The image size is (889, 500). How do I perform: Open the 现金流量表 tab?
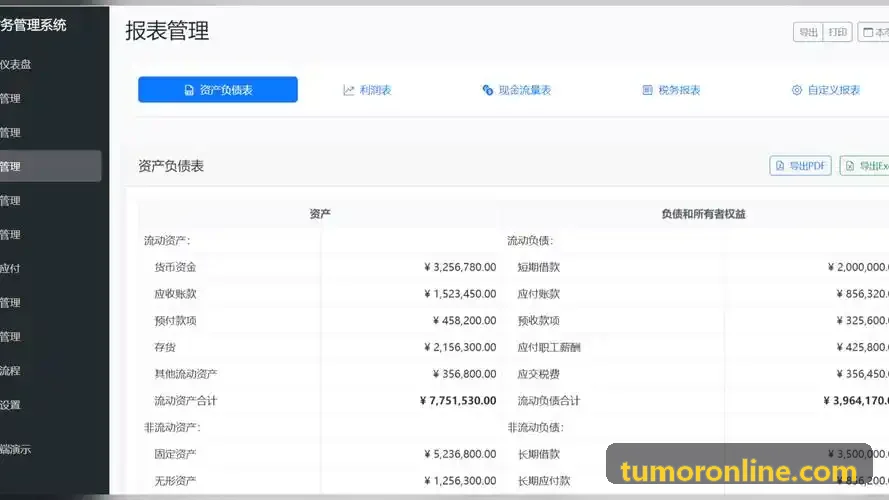tap(517, 90)
